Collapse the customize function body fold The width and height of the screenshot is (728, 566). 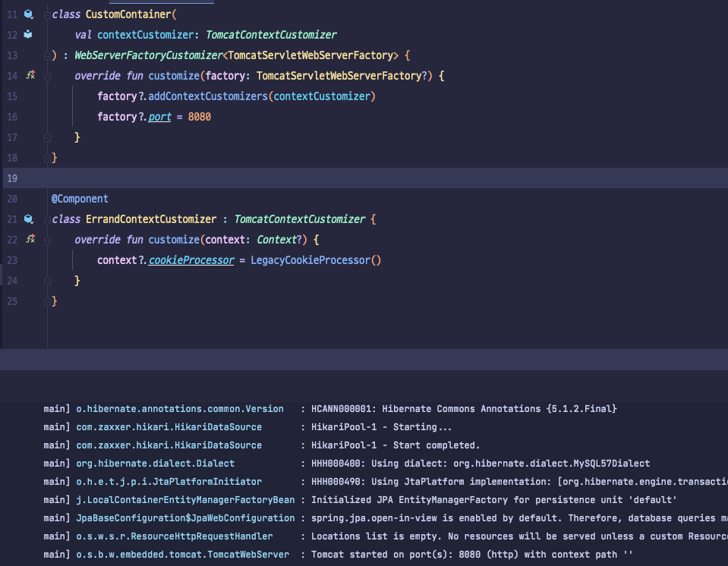pyautogui.click(x=46, y=75)
